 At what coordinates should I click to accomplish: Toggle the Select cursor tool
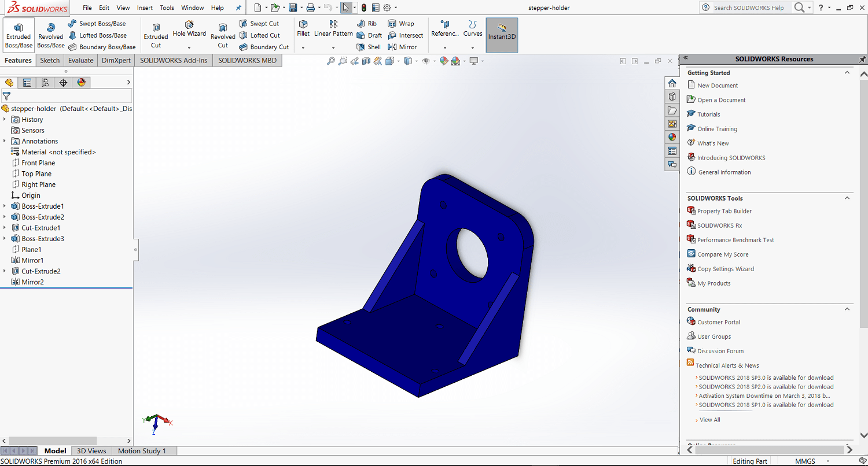point(345,8)
